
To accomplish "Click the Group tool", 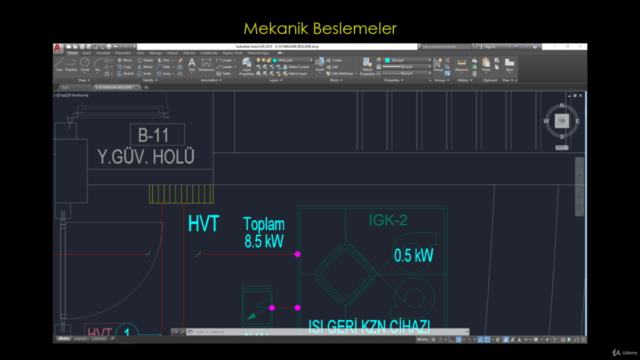I will coord(438,65).
